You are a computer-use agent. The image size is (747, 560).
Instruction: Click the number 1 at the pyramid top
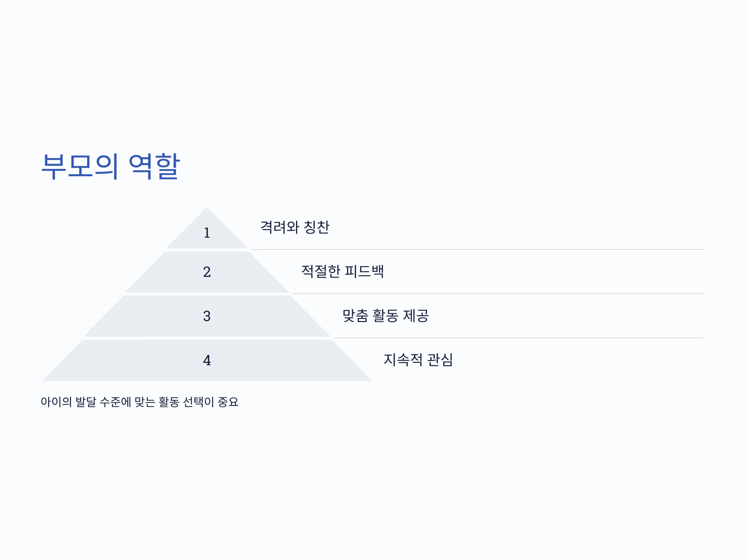click(x=207, y=233)
